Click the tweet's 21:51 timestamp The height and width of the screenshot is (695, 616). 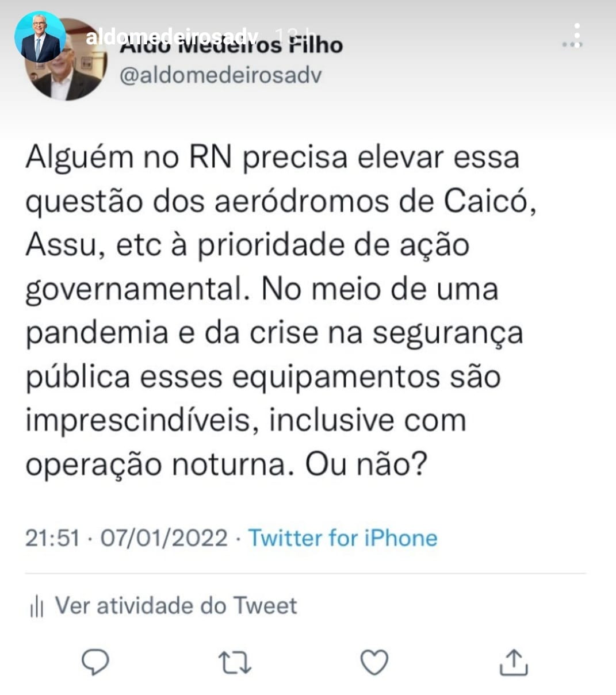click(x=52, y=538)
